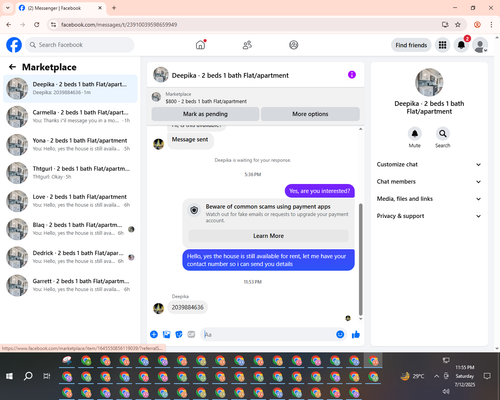Open the Friends icon in top navigation
Screen dimensions: 500x400
tap(247, 45)
